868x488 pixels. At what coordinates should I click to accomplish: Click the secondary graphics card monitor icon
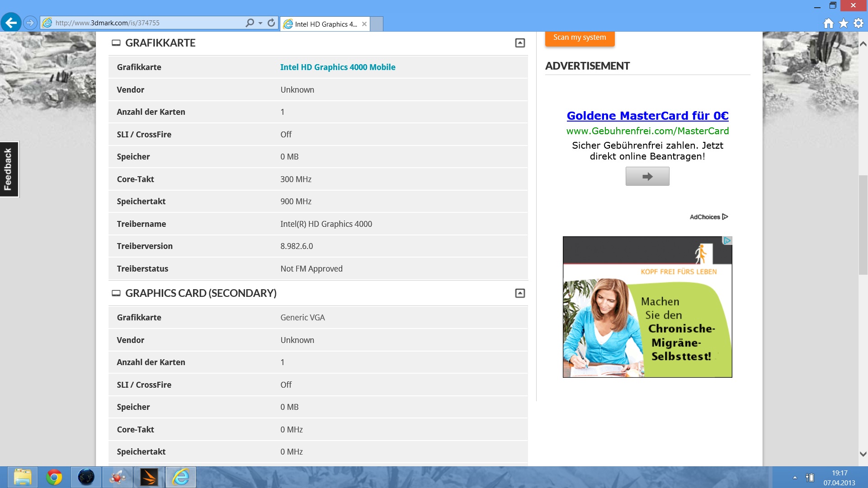tap(116, 293)
